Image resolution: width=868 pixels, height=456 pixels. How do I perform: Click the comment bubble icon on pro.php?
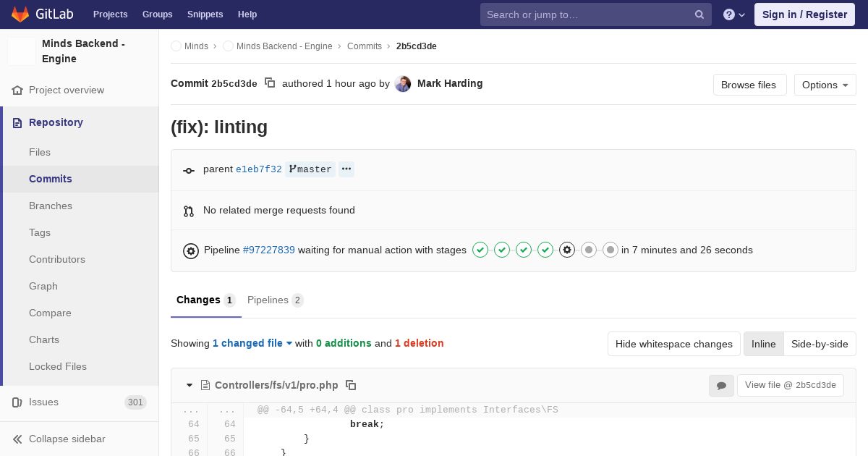(721, 386)
